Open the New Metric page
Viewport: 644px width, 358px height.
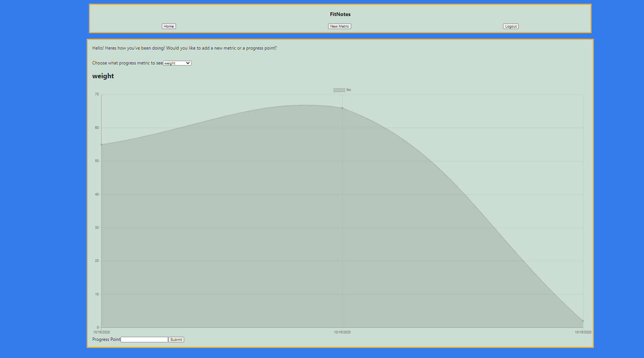pyautogui.click(x=339, y=26)
